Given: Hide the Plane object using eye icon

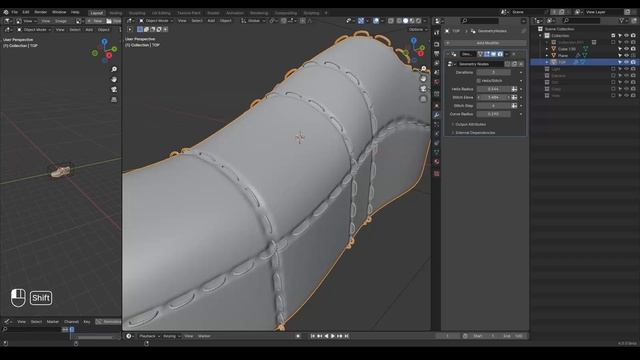Looking at the screenshot, I should (x=627, y=56).
